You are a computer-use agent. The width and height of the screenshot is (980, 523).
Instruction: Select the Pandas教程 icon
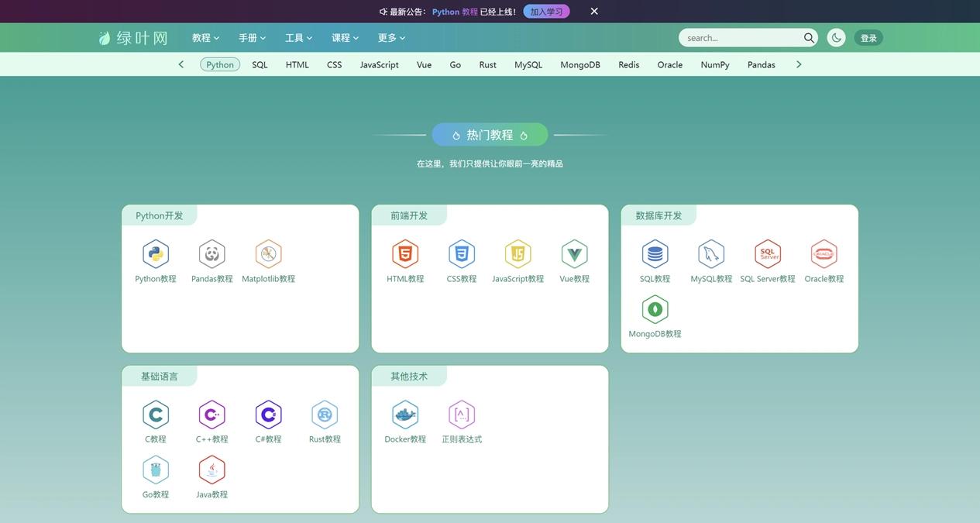point(211,254)
